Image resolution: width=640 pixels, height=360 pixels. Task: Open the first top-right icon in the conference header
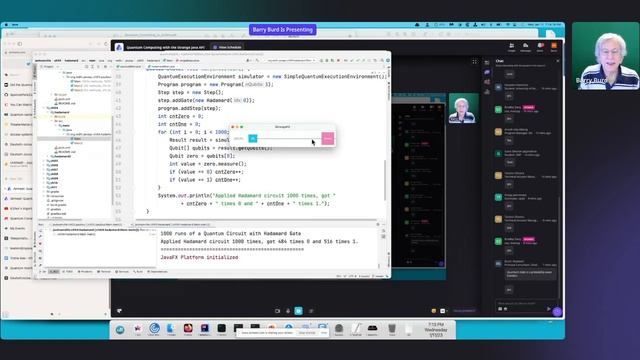[x=511, y=47]
